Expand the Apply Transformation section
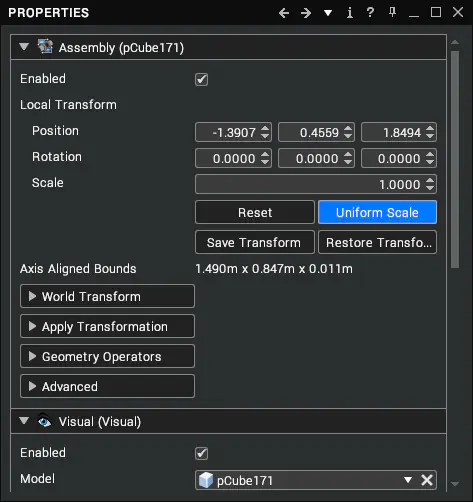The width and height of the screenshot is (473, 502). (107, 326)
